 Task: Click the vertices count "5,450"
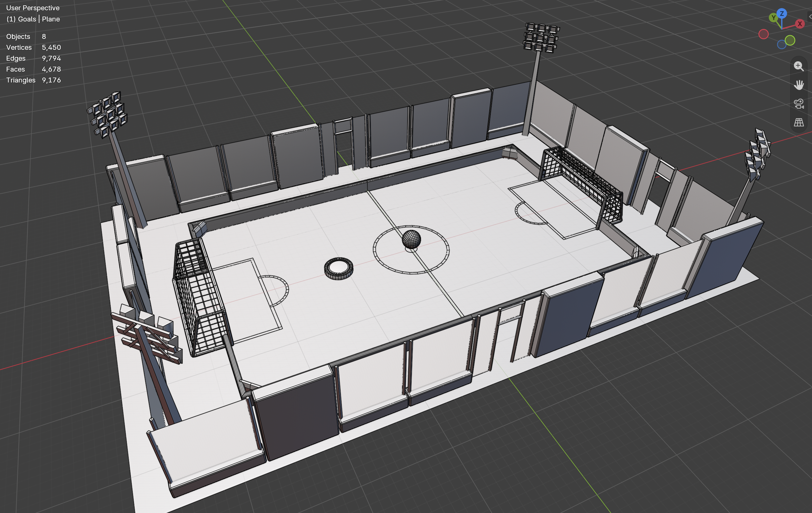point(51,48)
